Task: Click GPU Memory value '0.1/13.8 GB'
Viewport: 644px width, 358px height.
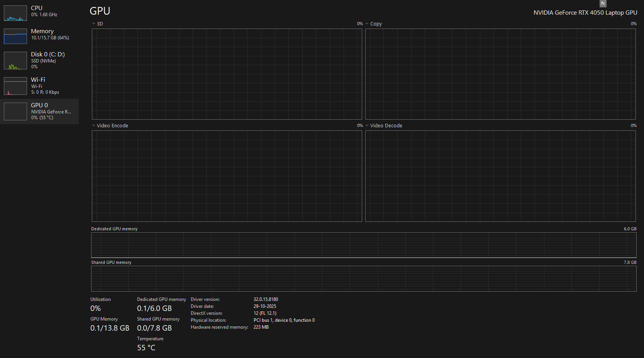Action: click(110, 328)
